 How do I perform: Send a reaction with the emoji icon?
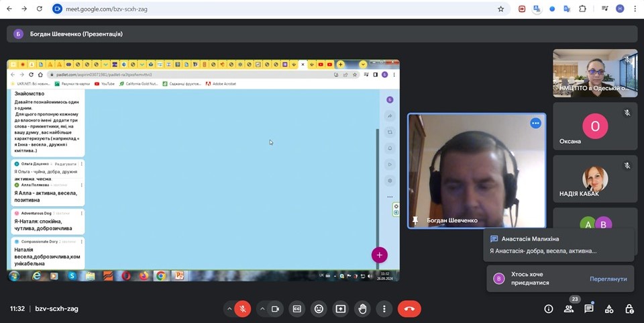[x=319, y=309]
